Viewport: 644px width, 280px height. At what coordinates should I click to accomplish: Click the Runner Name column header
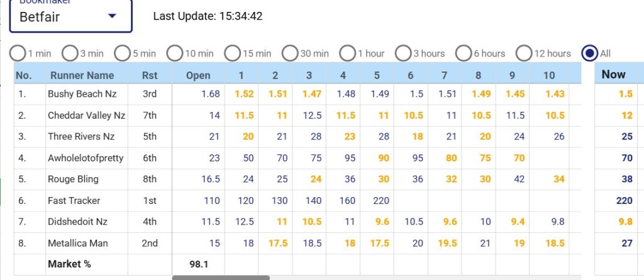(x=80, y=75)
